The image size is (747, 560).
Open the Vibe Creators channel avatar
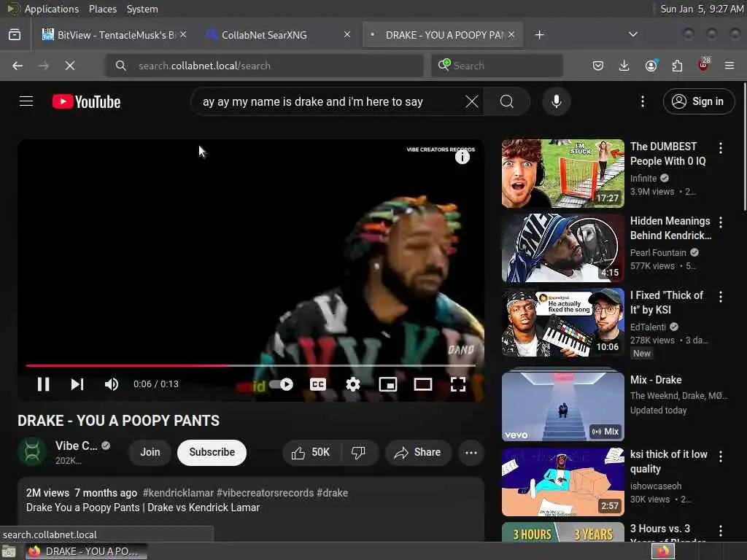(x=32, y=451)
